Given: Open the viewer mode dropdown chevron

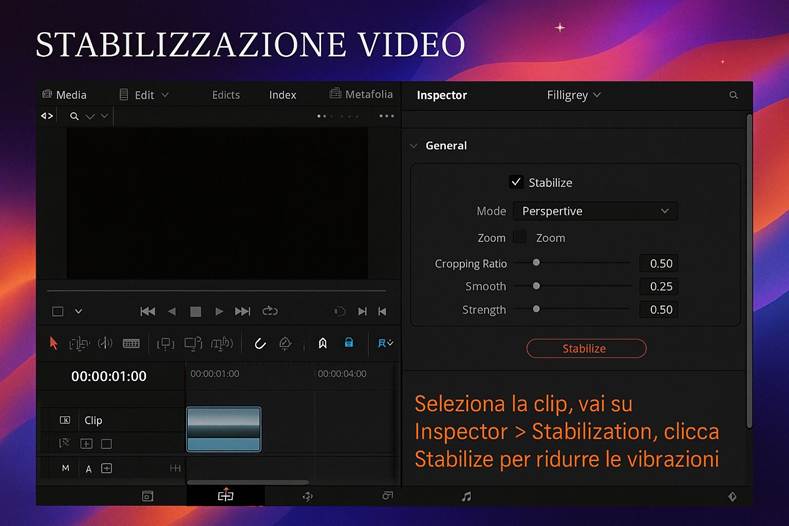Looking at the screenshot, I should tap(78, 311).
